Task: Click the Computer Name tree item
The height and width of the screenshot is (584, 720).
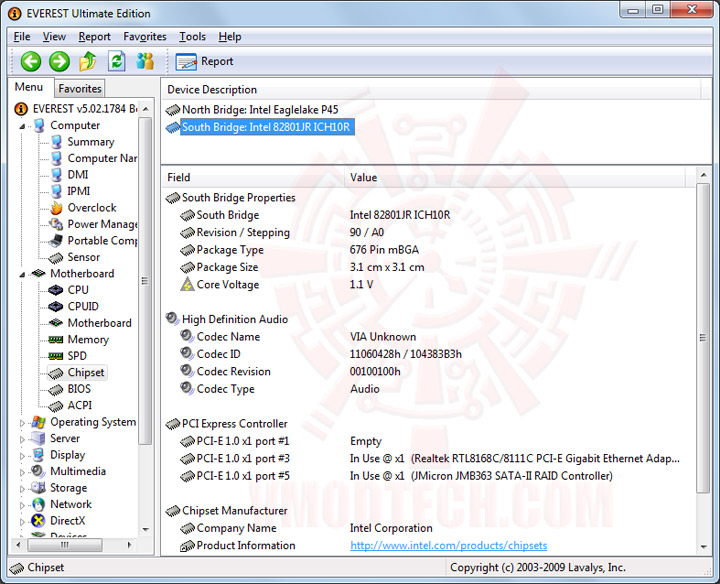Action: (x=102, y=158)
